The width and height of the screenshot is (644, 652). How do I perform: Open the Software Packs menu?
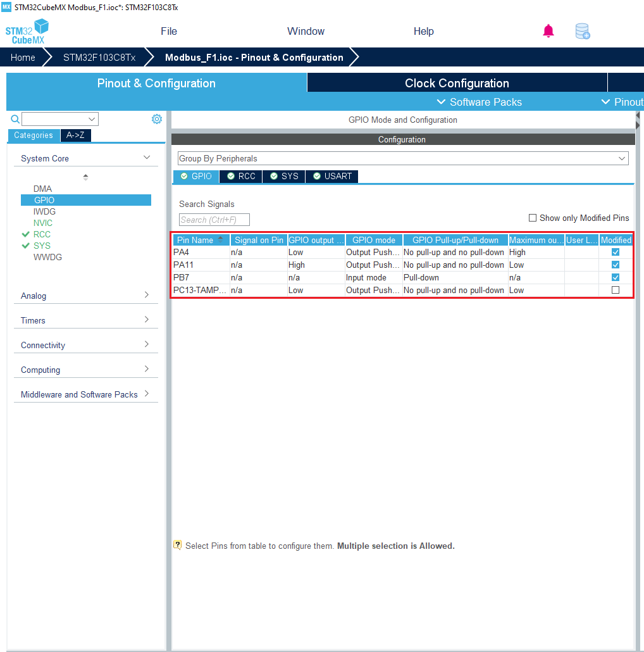480,102
